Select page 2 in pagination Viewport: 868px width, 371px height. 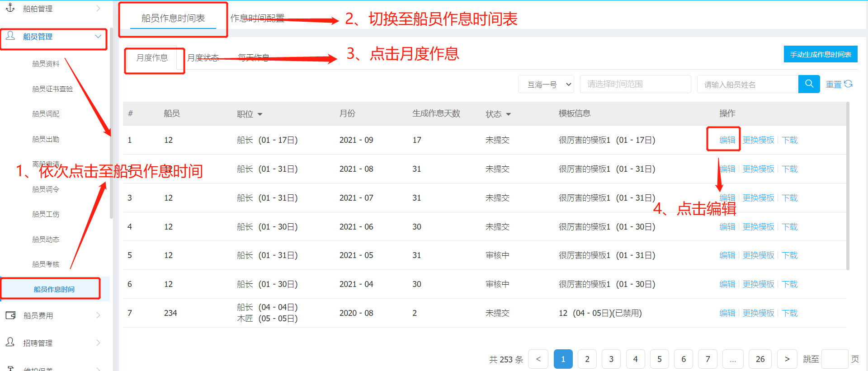587,359
